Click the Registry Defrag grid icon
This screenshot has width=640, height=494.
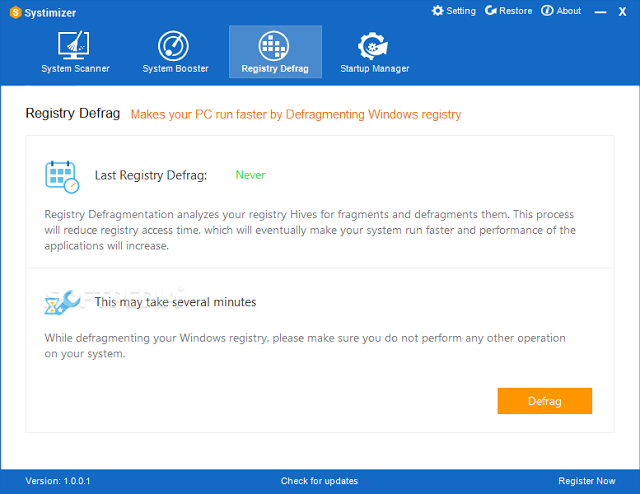(x=274, y=46)
